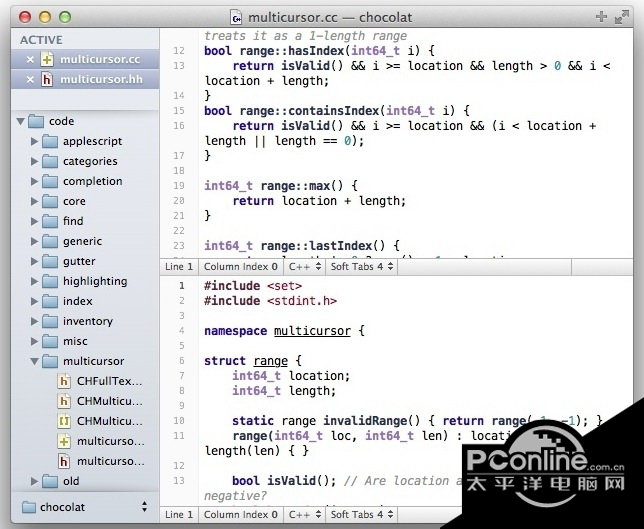
Task: Toggle full screen with the arrows icon
Action: click(x=621, y=17)
